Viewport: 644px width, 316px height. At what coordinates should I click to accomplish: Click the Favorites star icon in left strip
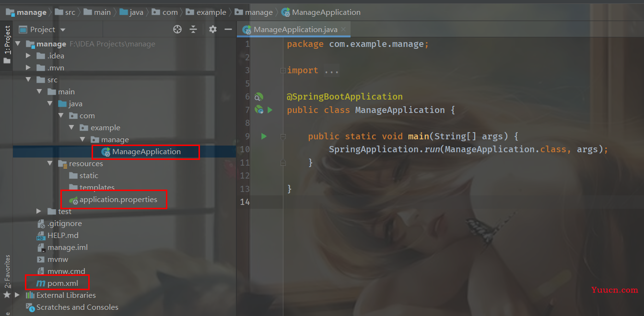click(x=7, y=295)
